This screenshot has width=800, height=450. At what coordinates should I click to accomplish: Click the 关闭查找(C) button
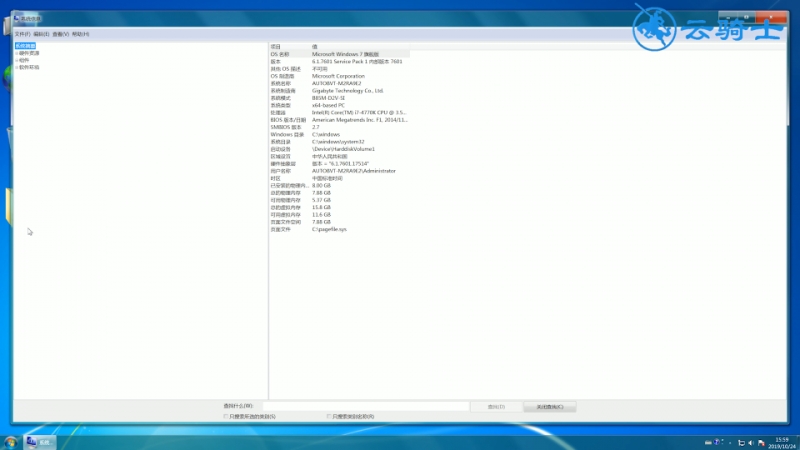tap(549, 407)
